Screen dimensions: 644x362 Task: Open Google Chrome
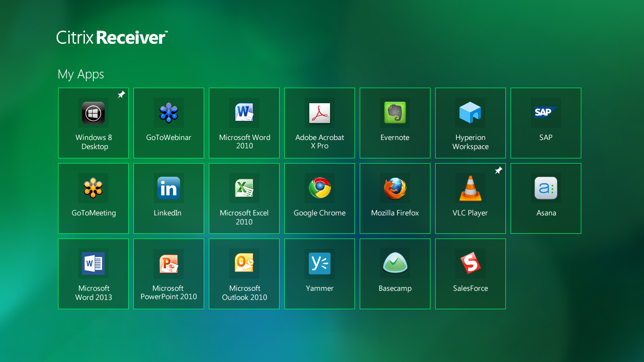320,198
